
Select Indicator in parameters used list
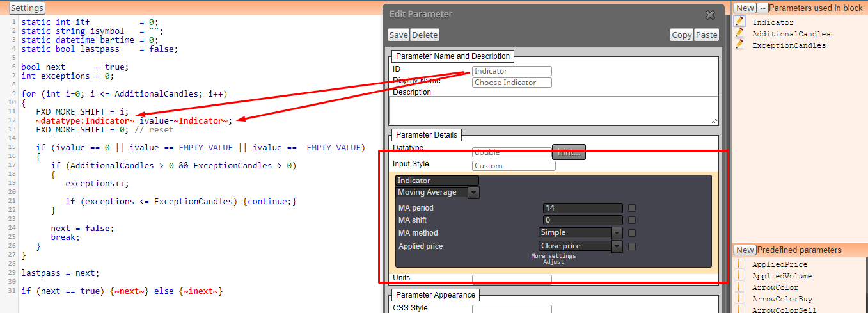(x=773, y=22)
